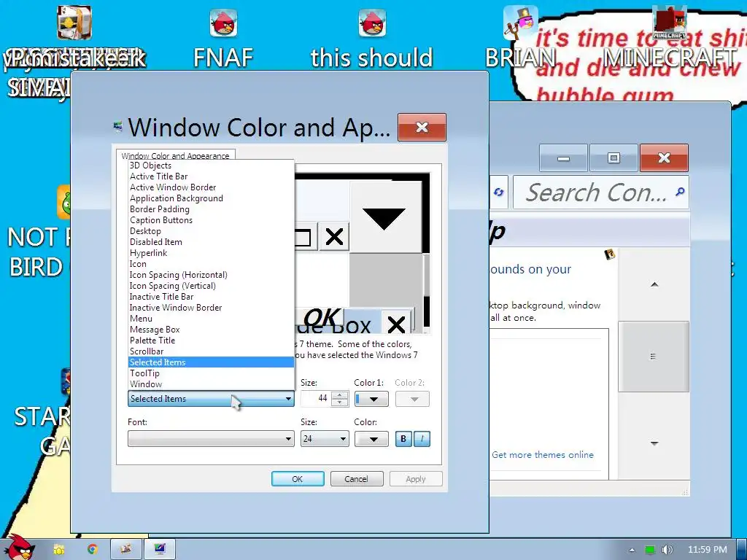Open the font Color picker
Screen dimensions: 747x560
point(371,438)
